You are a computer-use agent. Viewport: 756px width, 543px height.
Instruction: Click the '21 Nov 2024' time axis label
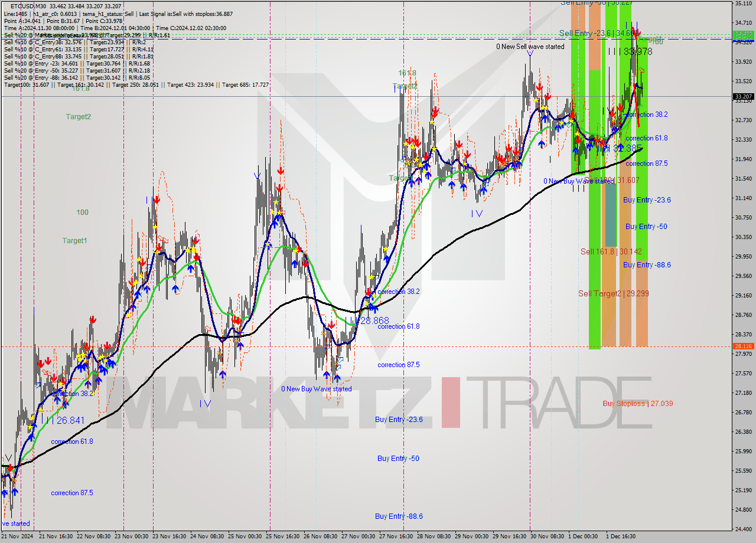pyautogui.click(x=18, y=537)
